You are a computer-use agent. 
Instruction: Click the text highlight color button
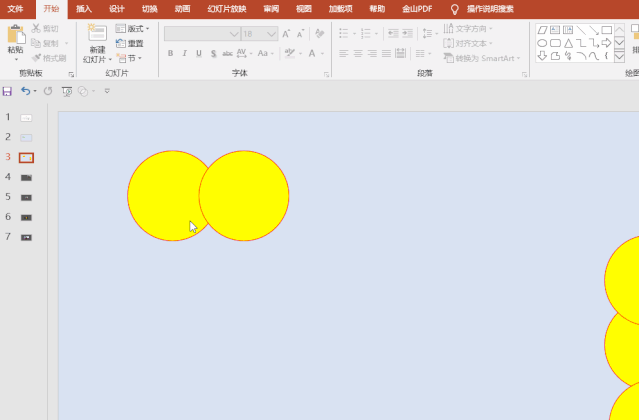pos(290,53)
